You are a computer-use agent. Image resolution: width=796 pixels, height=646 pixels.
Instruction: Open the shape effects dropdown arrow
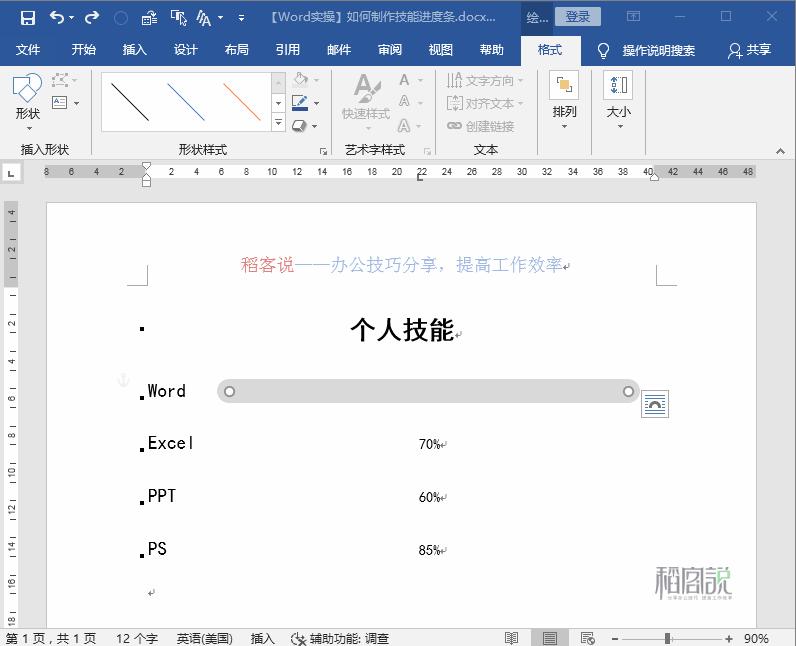[315, 126]
